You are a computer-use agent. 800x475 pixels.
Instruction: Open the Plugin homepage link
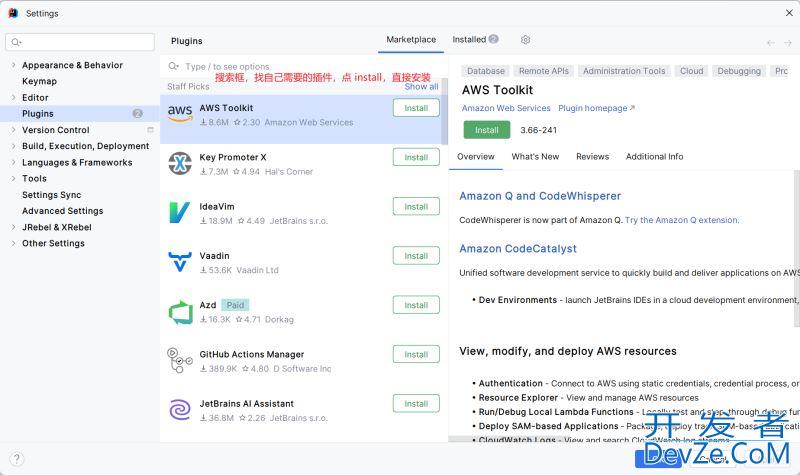[x=596, y=108]
